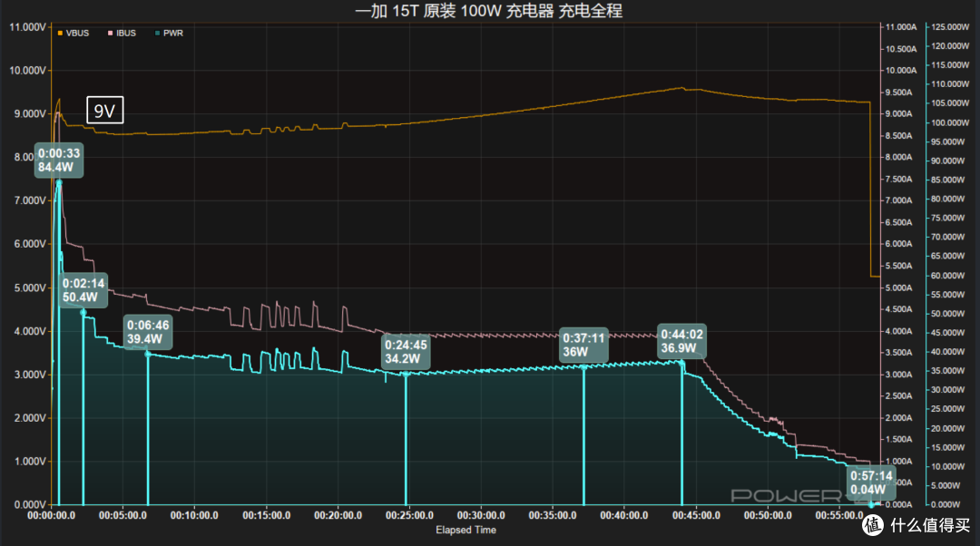980x546 pixels.
Task: Click the 11.000V voltage axis label
Action: (27, 27)
